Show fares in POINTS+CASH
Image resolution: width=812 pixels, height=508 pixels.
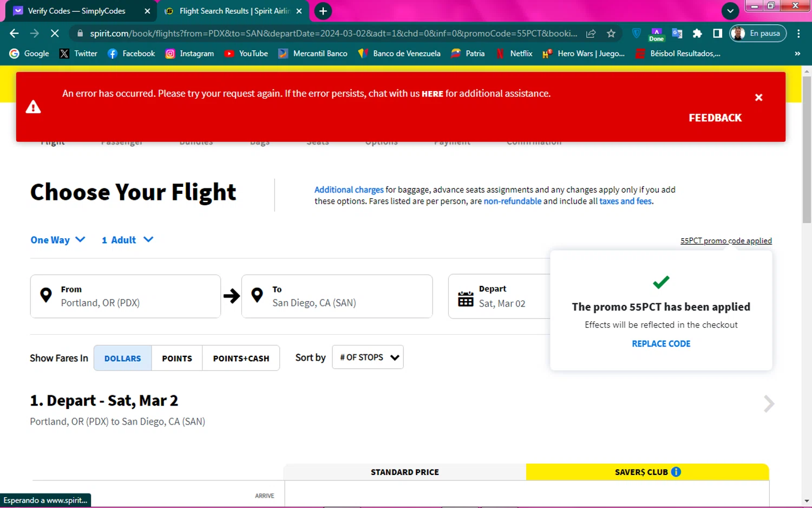[x=241, y=358]
